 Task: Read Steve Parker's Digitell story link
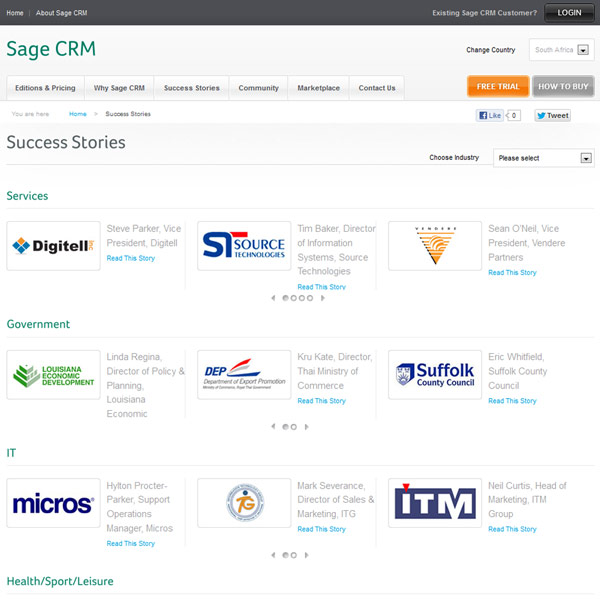(130, 258)
